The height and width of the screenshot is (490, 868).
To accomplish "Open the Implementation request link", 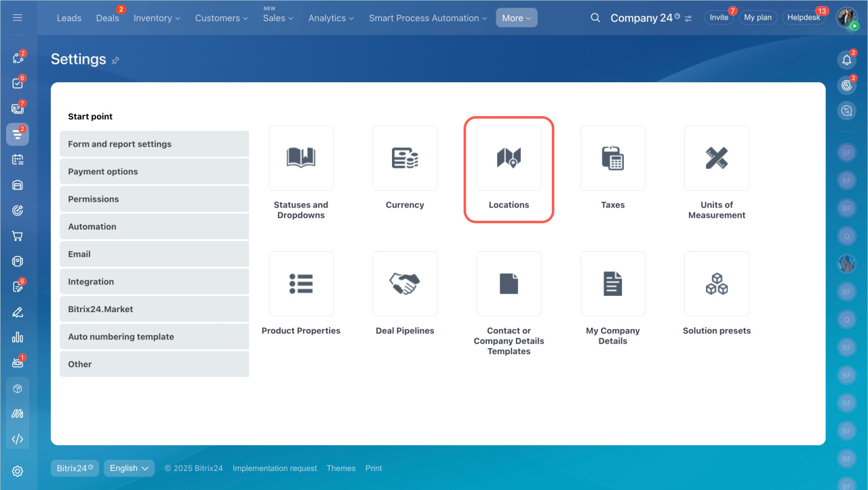I will coord(275,468).
